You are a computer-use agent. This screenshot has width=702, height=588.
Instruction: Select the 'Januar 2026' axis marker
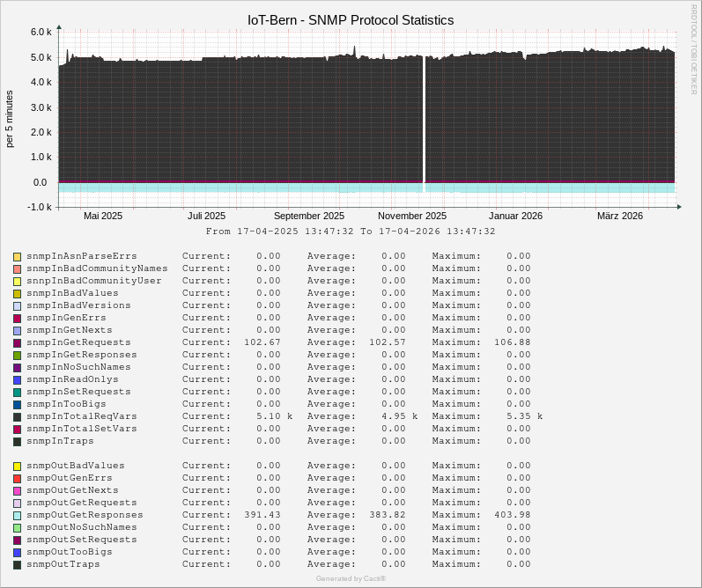(515, 216)
